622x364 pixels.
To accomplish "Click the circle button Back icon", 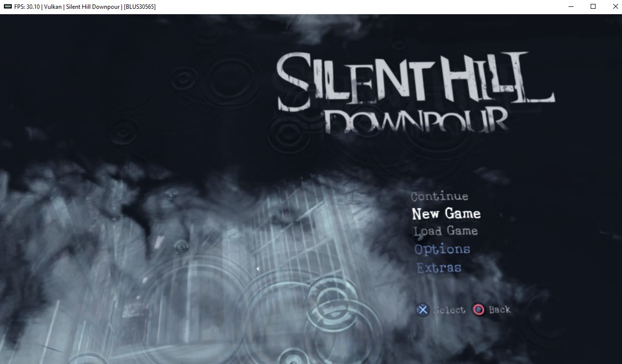I will coord(478,310).
